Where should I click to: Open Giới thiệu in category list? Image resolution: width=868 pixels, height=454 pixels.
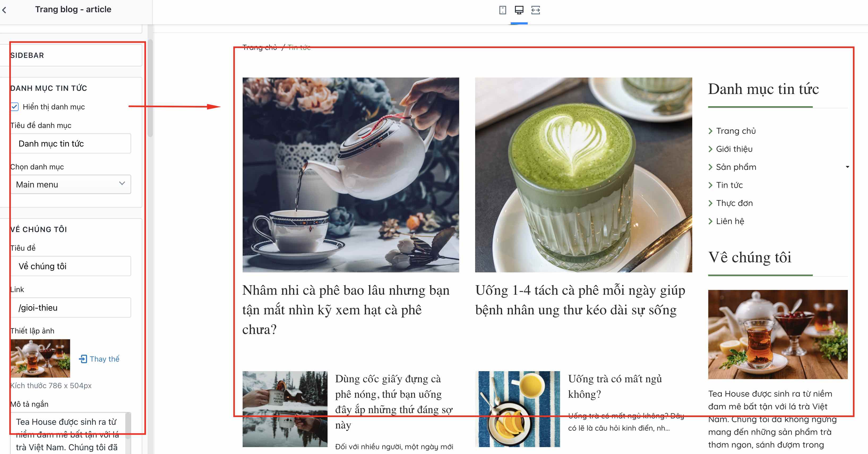coord(734,149)
